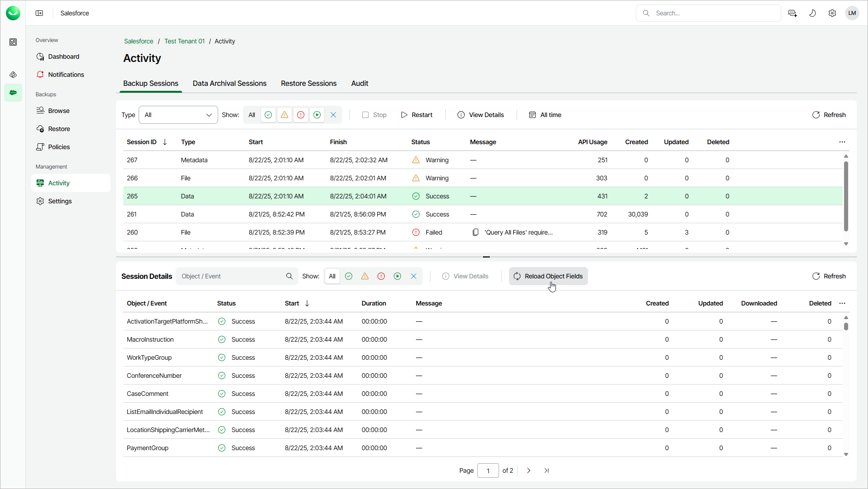Image resolution: width=868 pixels, height=489 pixels.
Task: Click the Object / Event search field
Action: click(x=231, y=276)
